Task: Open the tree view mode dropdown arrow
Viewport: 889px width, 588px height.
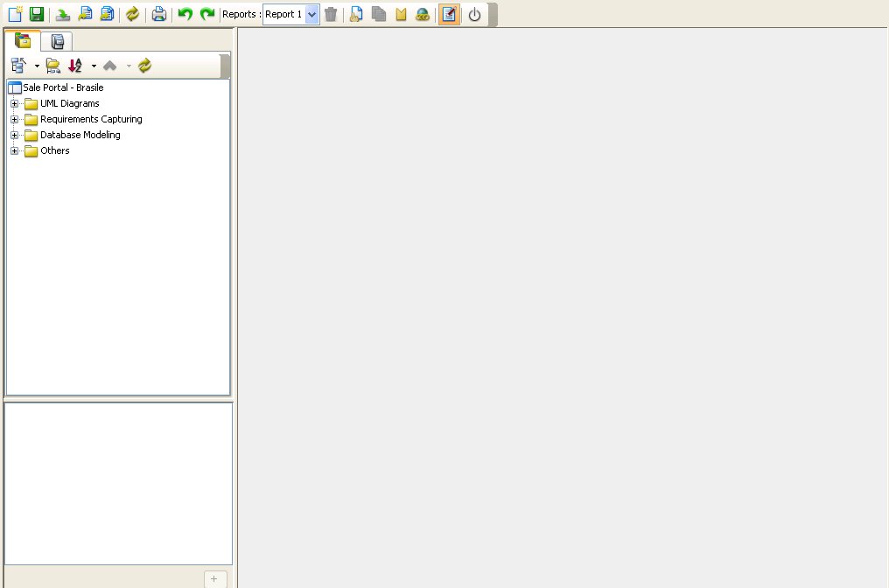Action: click(x=37, y=66)
